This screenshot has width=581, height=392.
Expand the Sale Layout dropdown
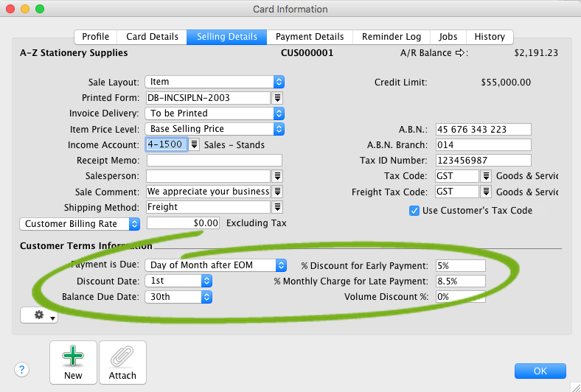pos(279,82)
